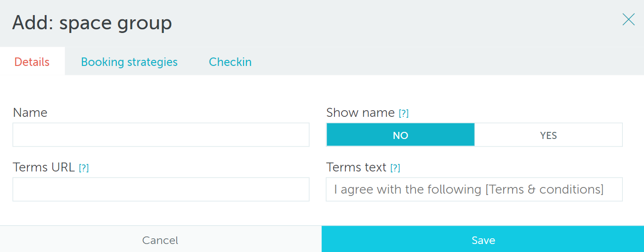Cancel adding the space group
This screenshot has height=252, width=644.
pyautogui.click(x=160, y=240)
